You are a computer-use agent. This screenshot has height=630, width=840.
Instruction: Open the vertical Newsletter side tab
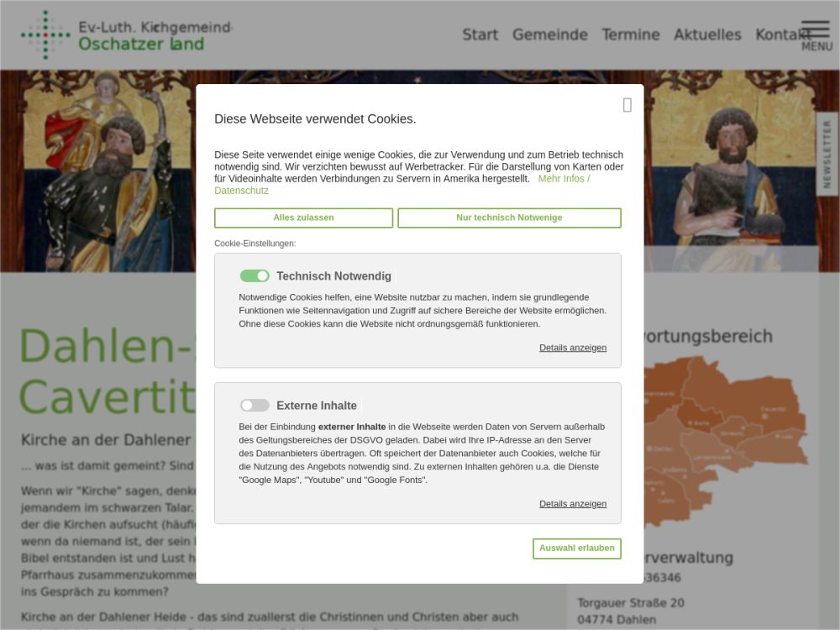(827, 154)
